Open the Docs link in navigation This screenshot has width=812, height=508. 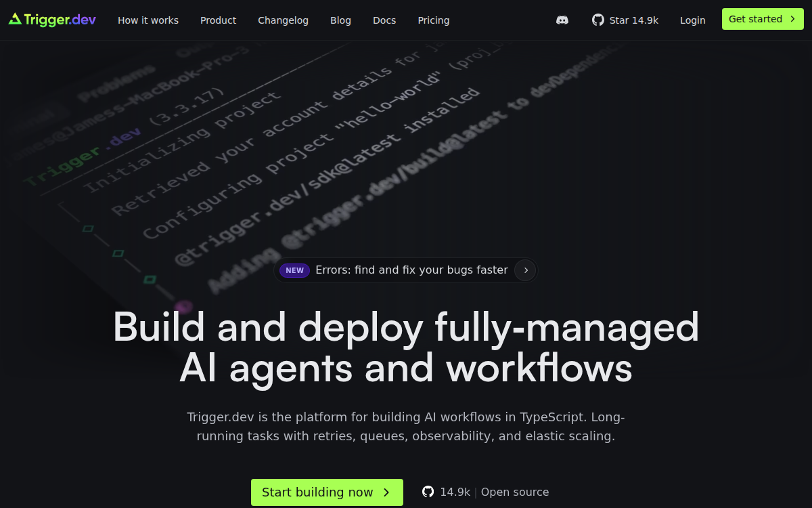point(384,20)
